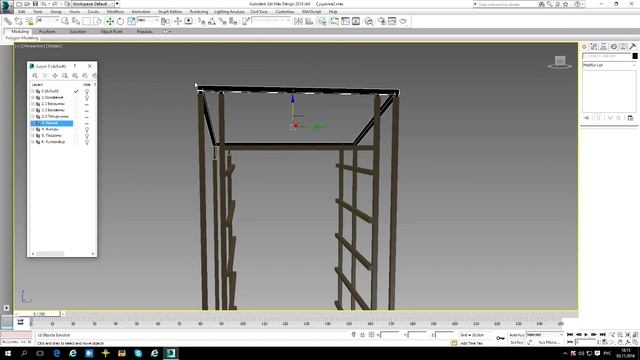This screenshot has width=640, height=360.
Task: Open the Named Selection Sets dropdown
Action: (271, 20)
